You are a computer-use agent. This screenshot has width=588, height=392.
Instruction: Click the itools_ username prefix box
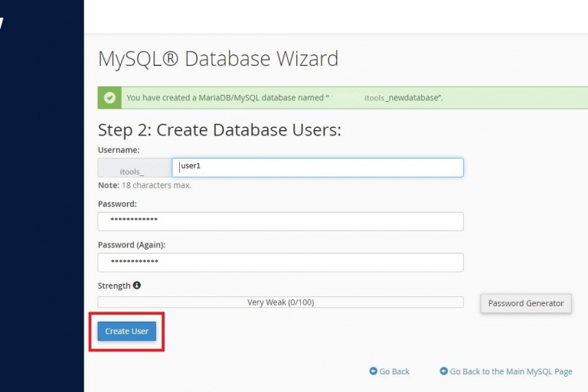coord(135,168)
